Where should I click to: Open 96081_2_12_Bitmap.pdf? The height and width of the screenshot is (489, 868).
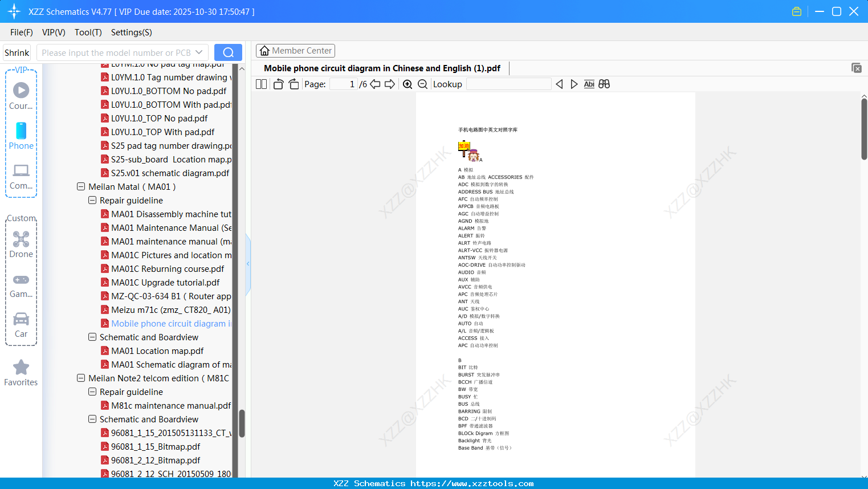pyautogui.click(x=150, y=460)
